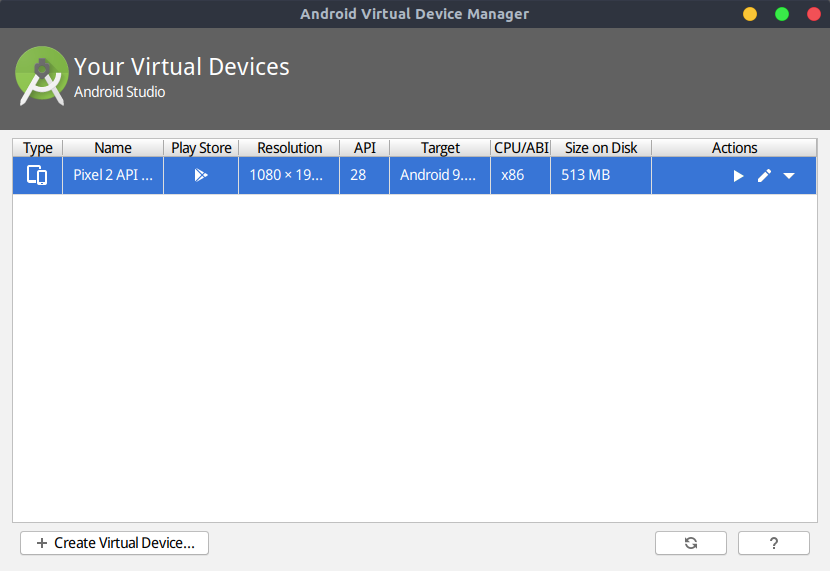
Task: Click the Play Store icon in device row
Action: tap(201, 175)
